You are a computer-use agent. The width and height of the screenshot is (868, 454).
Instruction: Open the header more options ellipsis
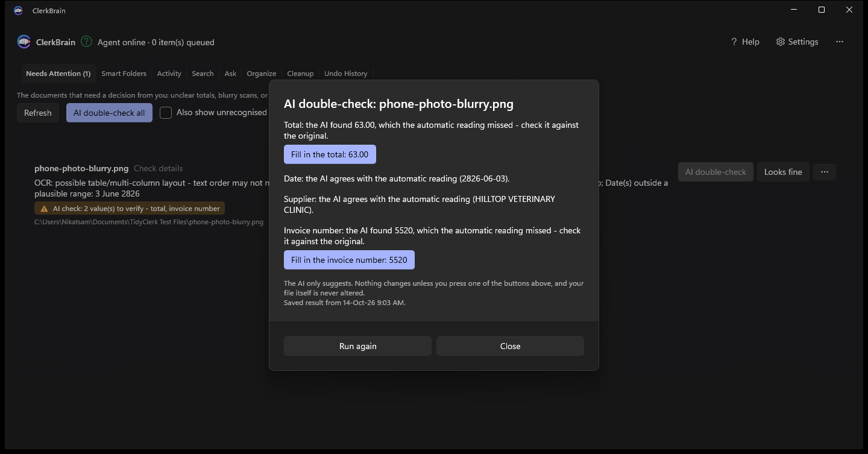pyautogui.click(x=840, y=42)
